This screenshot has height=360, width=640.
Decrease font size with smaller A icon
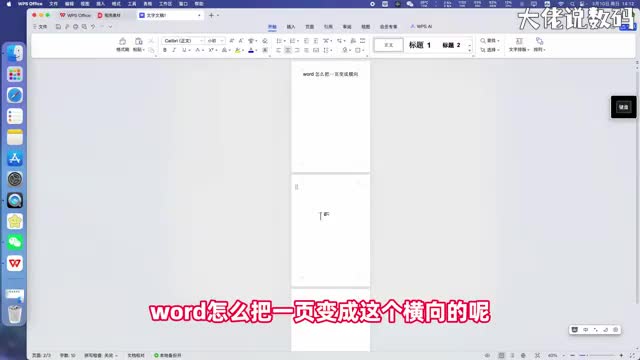click(x=241, y=41)
